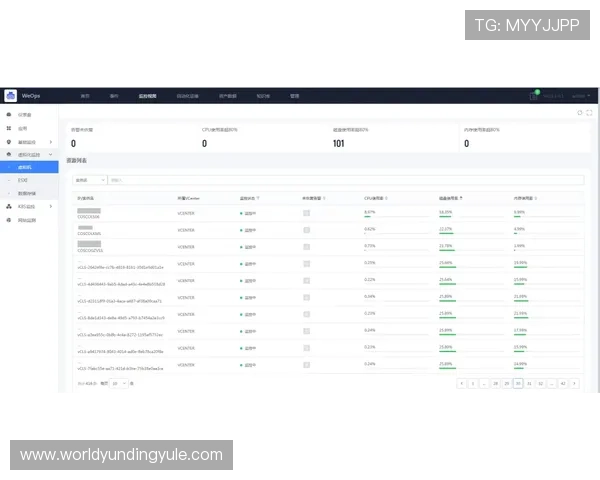600x480 pixels.
Task: Go to the next page in pagination
Action: tap(576, 383)
